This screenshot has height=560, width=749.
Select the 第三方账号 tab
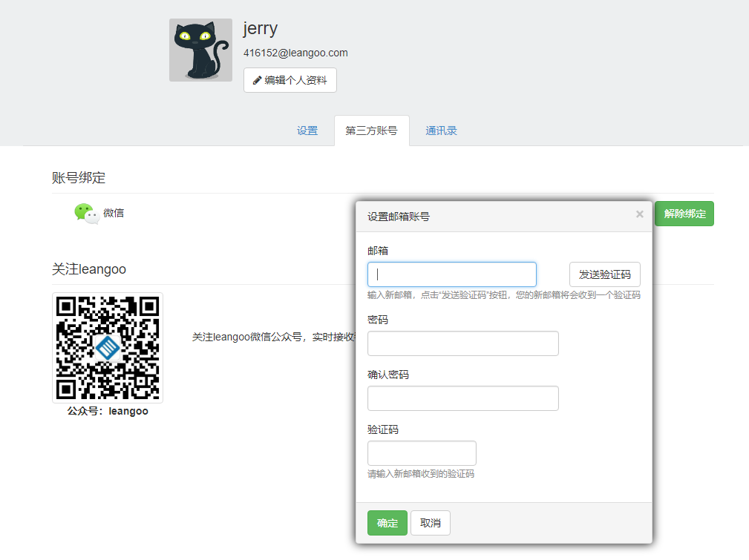point(371,131)
